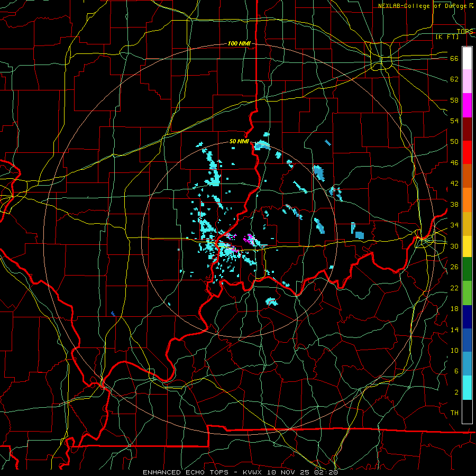Click the dark green legend swatch
Screen dimensions: 476x476
tap(467, 269)
